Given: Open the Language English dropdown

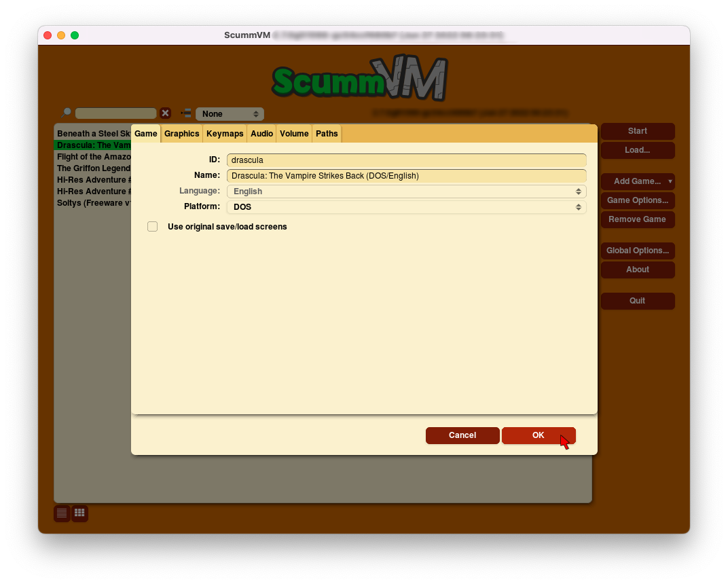Looking at the screenshot, I should (406, 191).
